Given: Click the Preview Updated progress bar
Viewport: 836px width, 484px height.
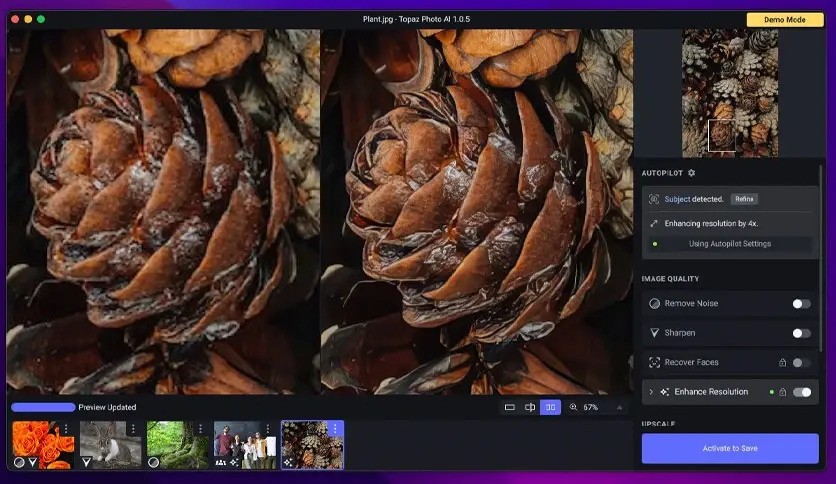Looking at the screenshot, I should point(43,407).
